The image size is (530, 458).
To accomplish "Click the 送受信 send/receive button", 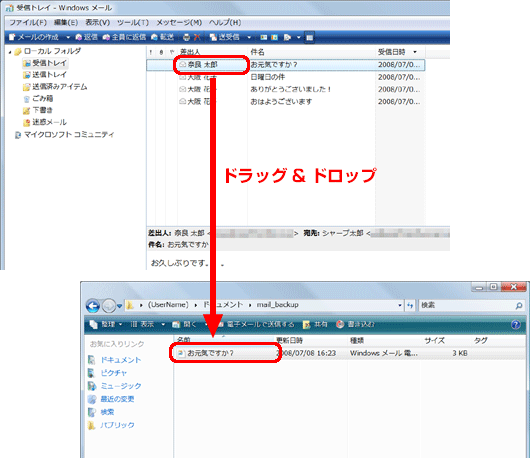I will 224,37.
